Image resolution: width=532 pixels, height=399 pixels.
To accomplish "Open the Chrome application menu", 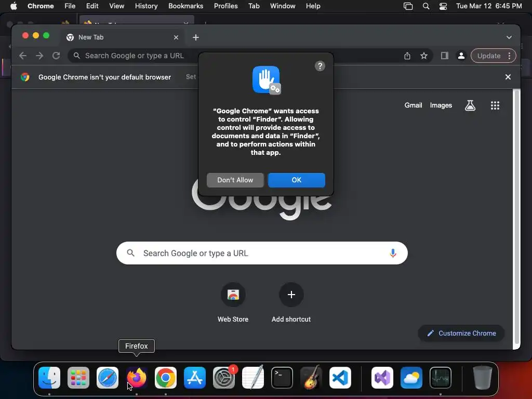I will 41,6.
